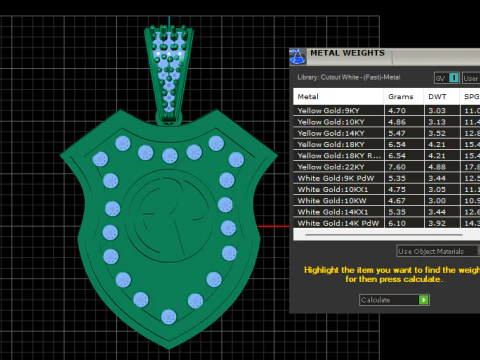The height and width of the screenshot is (360, 480).
Task: Click the green arrow on Calculate
Action: [424, 300]
